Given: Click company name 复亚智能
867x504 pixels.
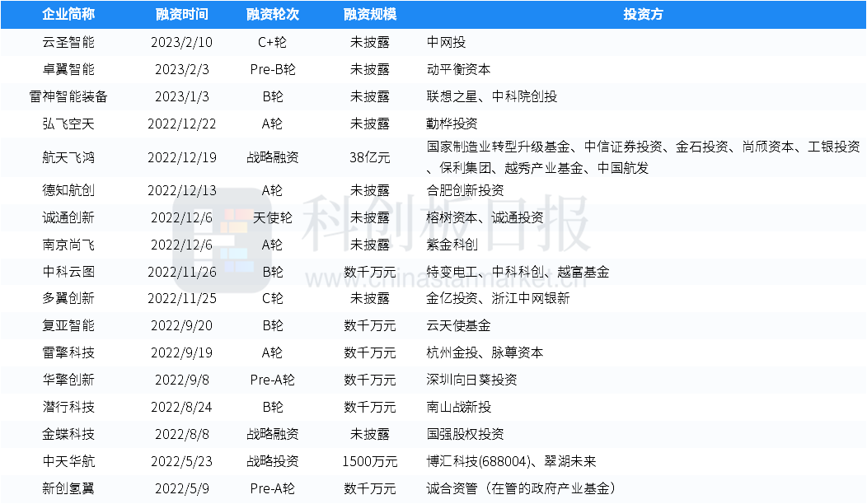Looking at the screenshot, I should pyautogui.click(x=68, y=325).
